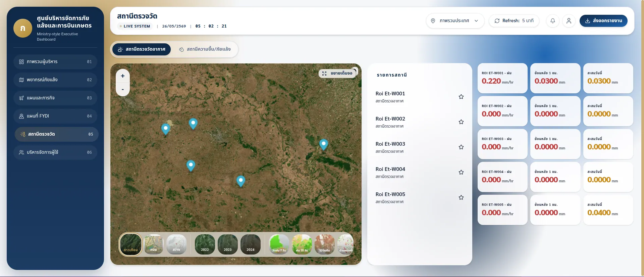This screenshot has height=277, width=644.
Task: Click the refresh icon in the header
Action: [497, 21]
